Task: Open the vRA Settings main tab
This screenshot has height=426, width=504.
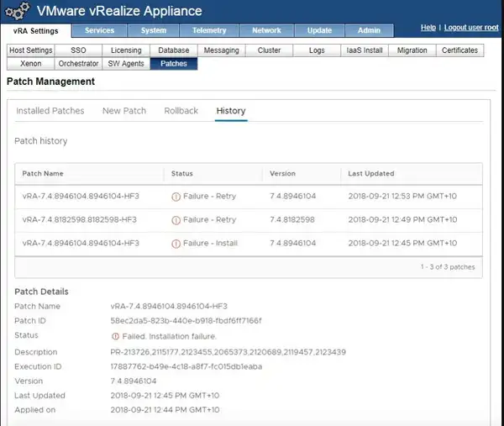Action: pyautogui.click(x=35, y=31)
